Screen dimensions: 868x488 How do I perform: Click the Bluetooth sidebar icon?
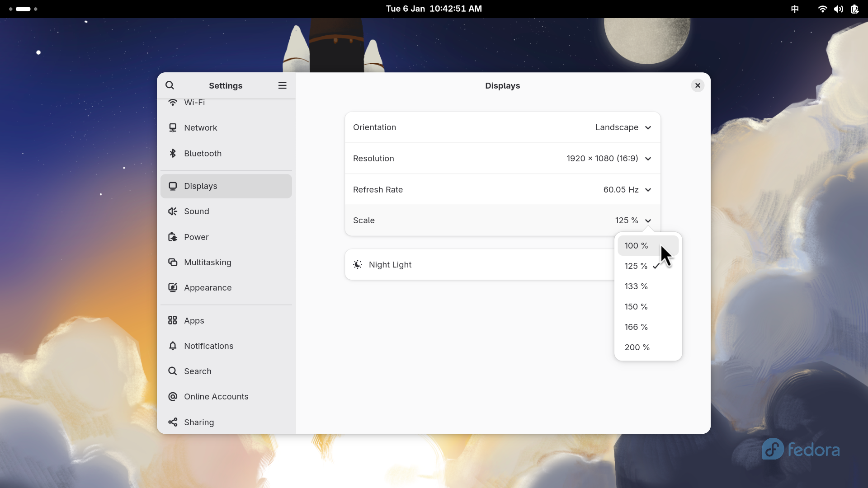(x=173, y=153)
